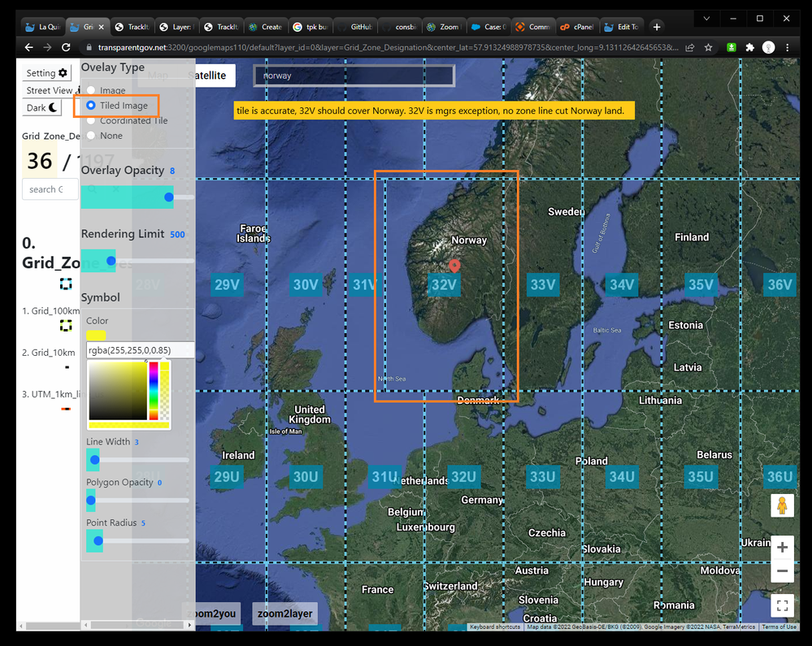Toggle fullscreen map view icon
The image size is (812, 646).
(x=782, y=605)
